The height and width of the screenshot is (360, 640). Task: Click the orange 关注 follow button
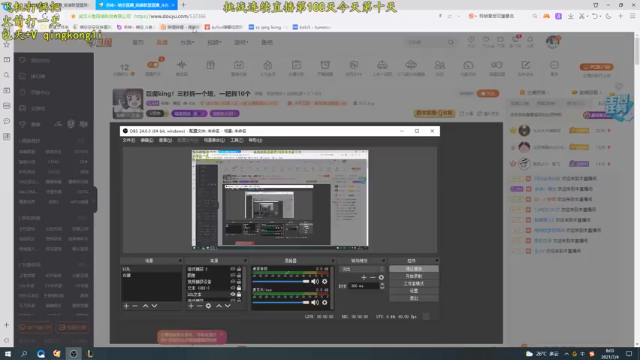point(488,93)
